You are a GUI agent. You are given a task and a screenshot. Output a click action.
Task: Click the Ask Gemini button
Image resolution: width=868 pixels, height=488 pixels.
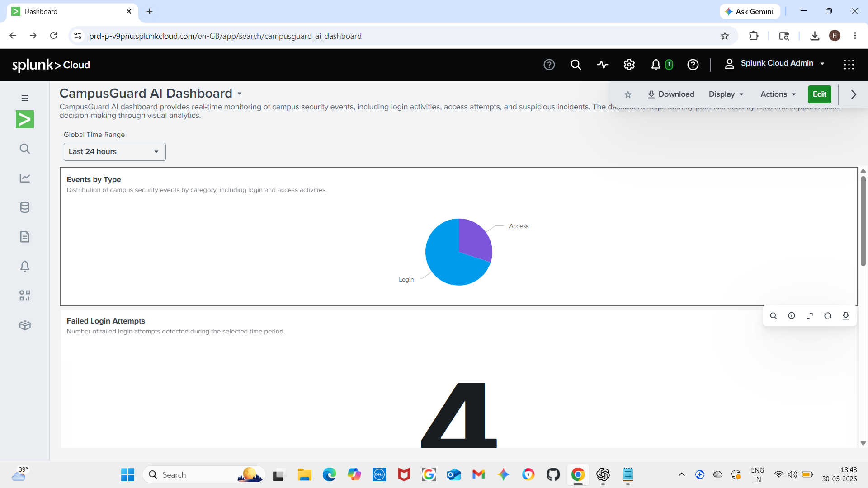click(750, 11)
